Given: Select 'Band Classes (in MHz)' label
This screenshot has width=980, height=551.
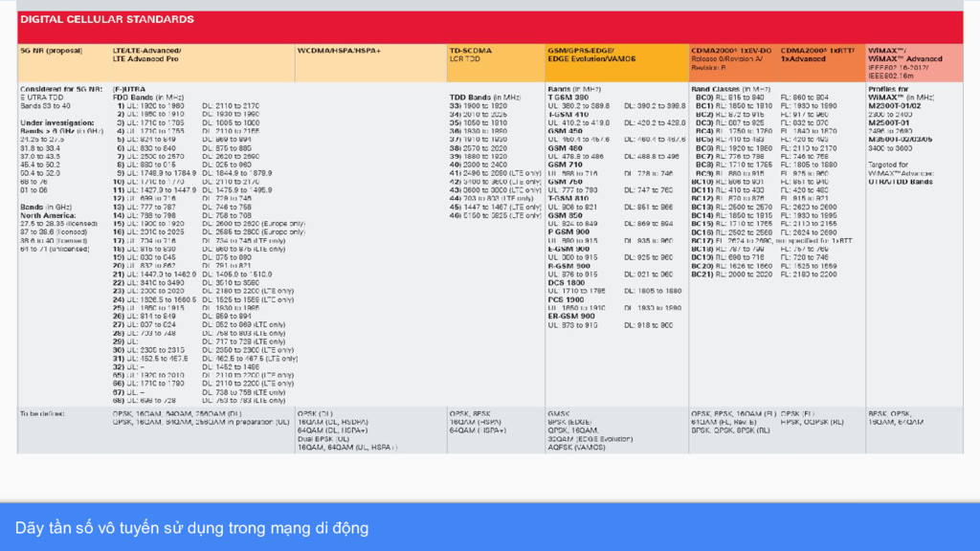Looking at the screenshot, I should pyautogui.click(x=730, y=89).
